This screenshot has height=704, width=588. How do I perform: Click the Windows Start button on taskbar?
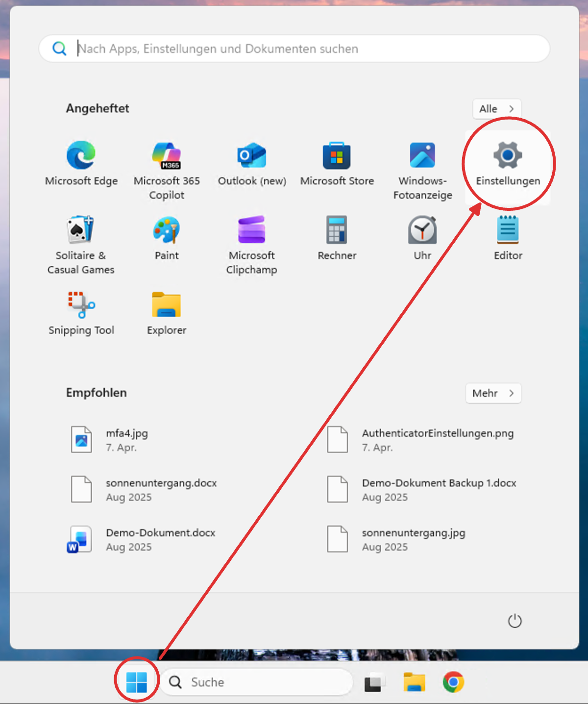[137, 682]
